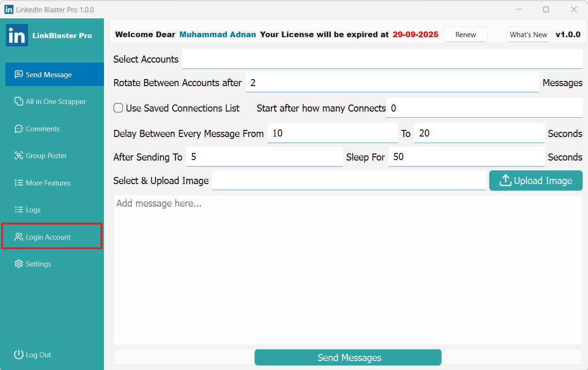Image resolution: width=588 pixels, height=370 pixels.
Task: Open the Settings gear icon
Action: coord(19,264)
